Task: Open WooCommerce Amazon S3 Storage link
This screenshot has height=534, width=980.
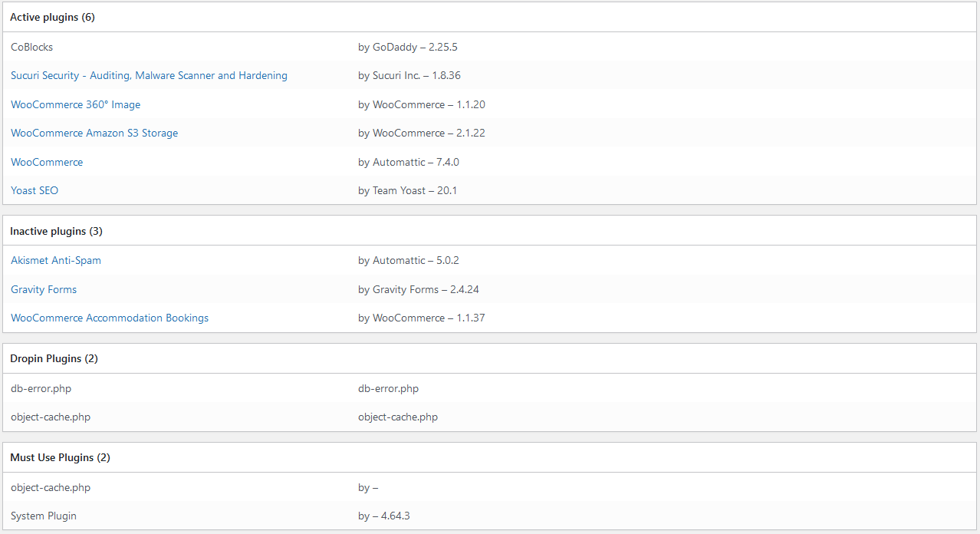Action: [94, 133]
